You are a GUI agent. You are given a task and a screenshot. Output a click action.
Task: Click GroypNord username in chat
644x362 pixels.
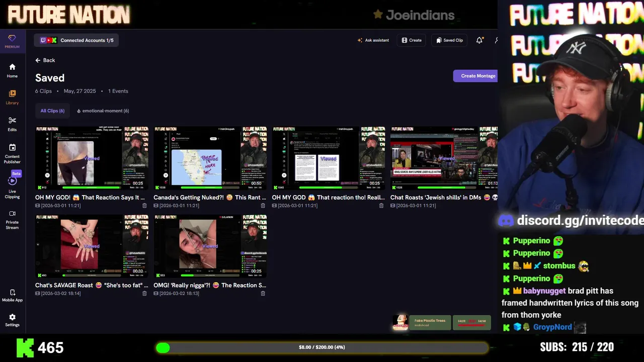pyautogui.click(x=552, y=327)
